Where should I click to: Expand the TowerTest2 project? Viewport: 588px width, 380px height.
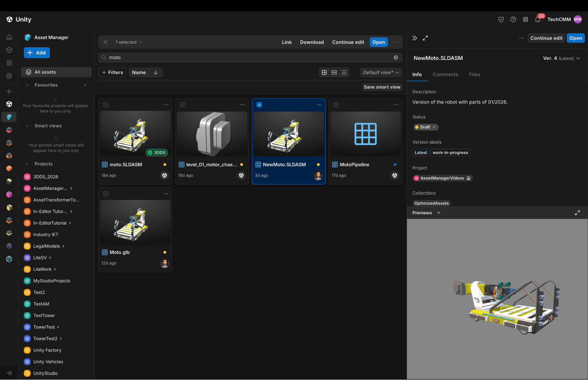[x=61, y=339]
